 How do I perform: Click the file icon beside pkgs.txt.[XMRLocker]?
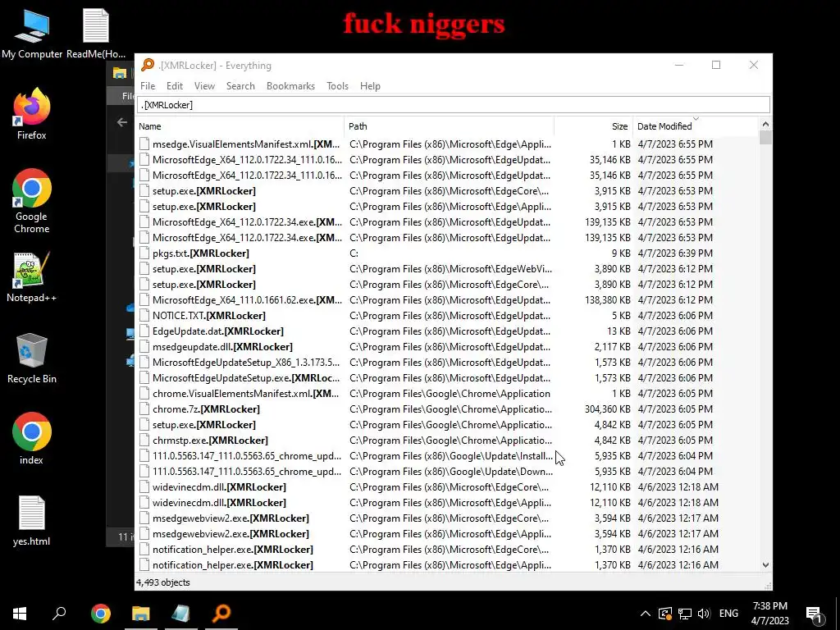pyautogui.click(x=144, y=253)
